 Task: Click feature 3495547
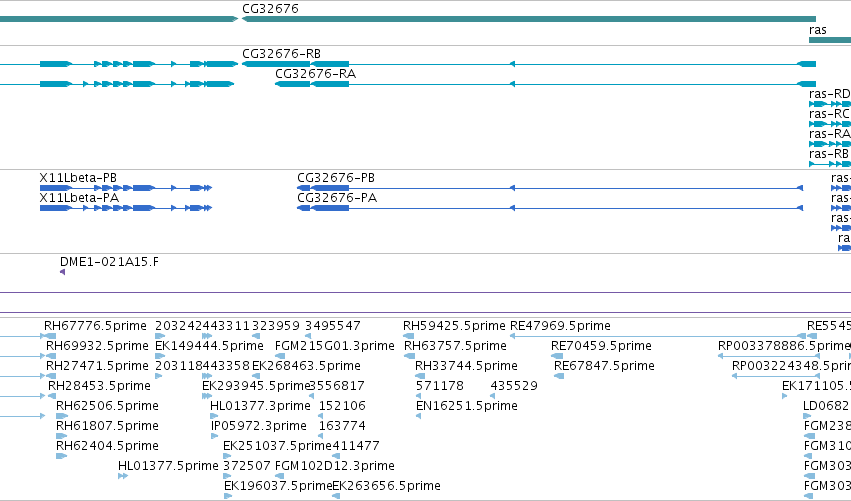coord(333,326)
